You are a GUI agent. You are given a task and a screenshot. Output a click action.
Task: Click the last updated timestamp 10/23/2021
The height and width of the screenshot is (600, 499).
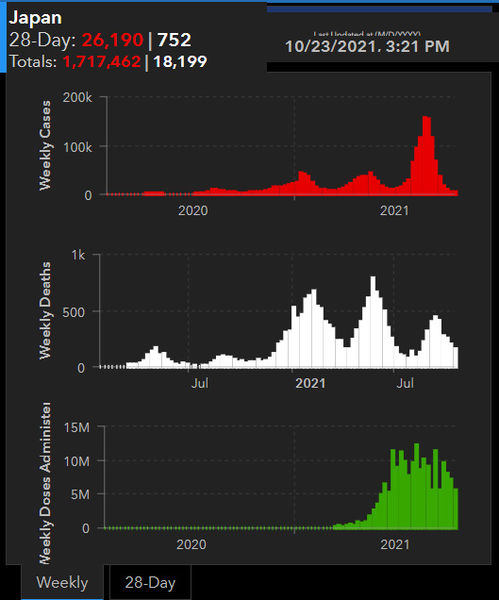(x=367, y=46)
